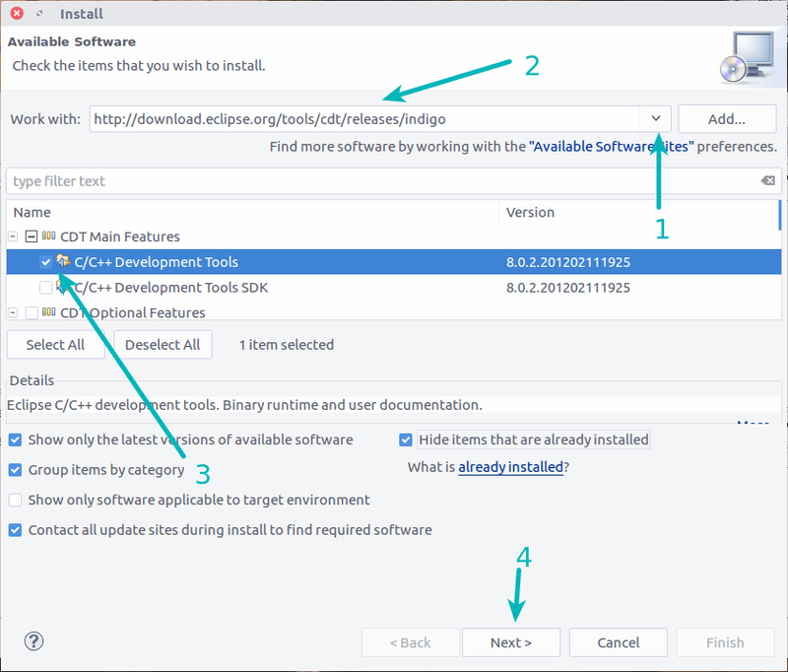Image resolution: width=788 pixels, height=672 pixels.
Task: Enable the CDT Optional Features checkbox
Action: [x=32, y=313]
